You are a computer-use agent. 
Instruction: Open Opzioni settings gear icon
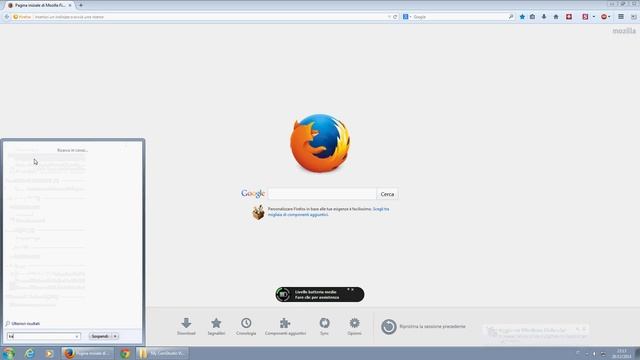click(354, 327)
